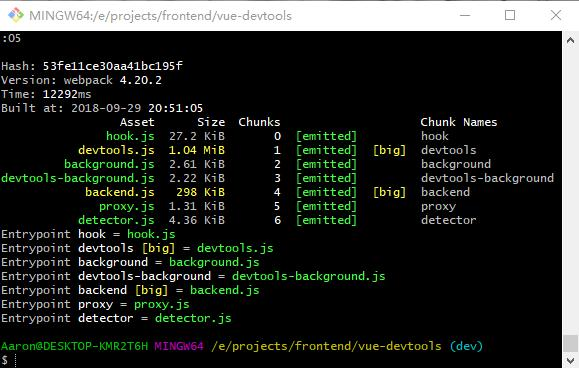This screenshot has width=579, height=368.
Task: Click the Size column header
Action: pyautogui.click(x=211, y=122)
